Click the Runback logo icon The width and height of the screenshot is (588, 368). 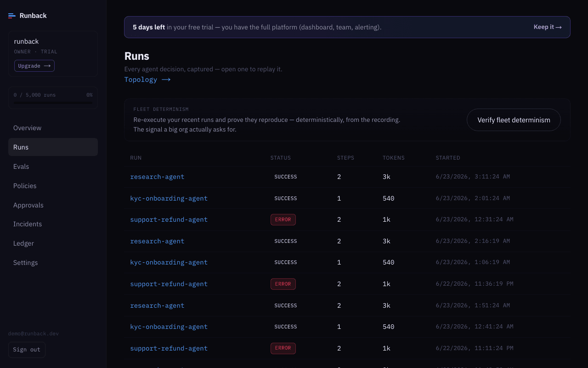(12, 16)
